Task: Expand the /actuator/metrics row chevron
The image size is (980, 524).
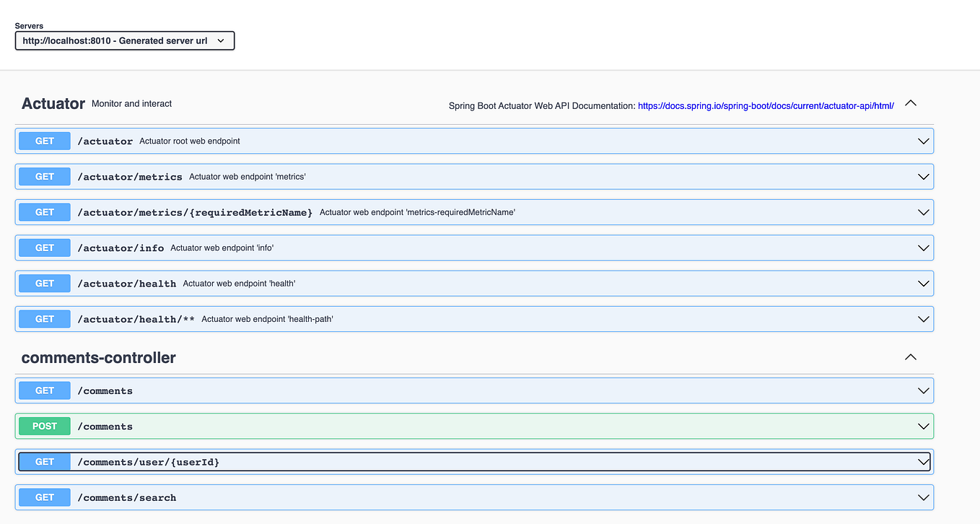Action: click(x=923, y=177)
